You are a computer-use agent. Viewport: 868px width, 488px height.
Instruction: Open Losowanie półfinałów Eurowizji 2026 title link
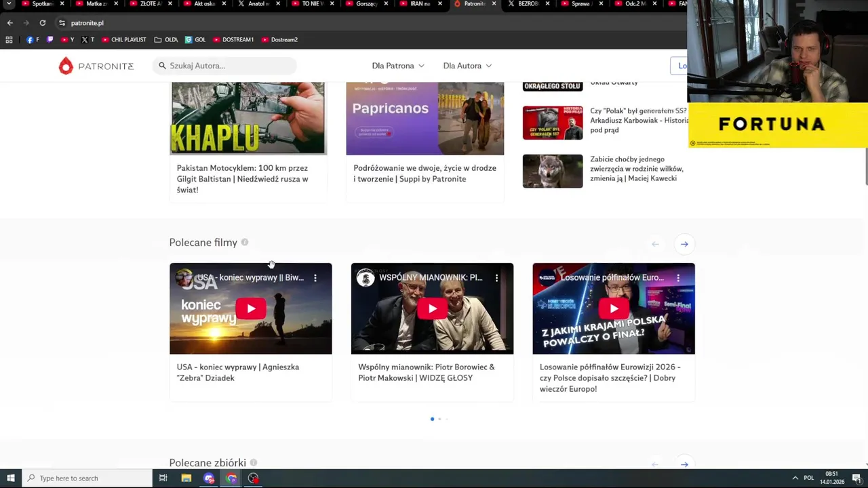(610, 378)
